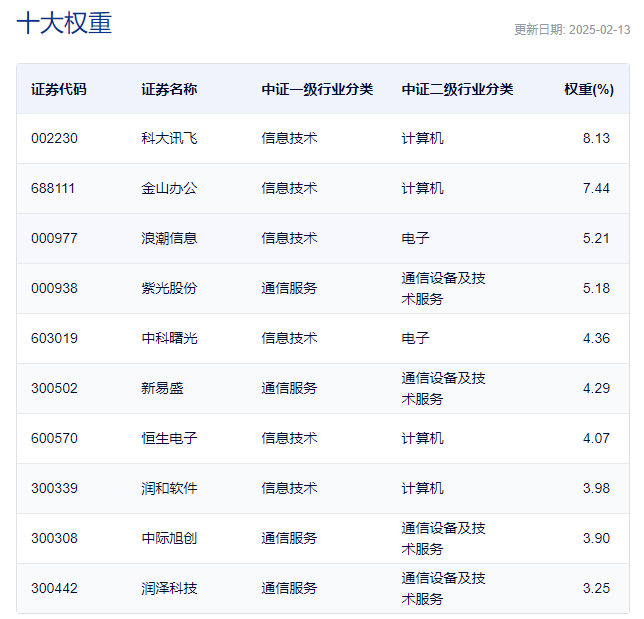644x619 pixels.
Task: Select security code 300442
Action: pos(54,588)
